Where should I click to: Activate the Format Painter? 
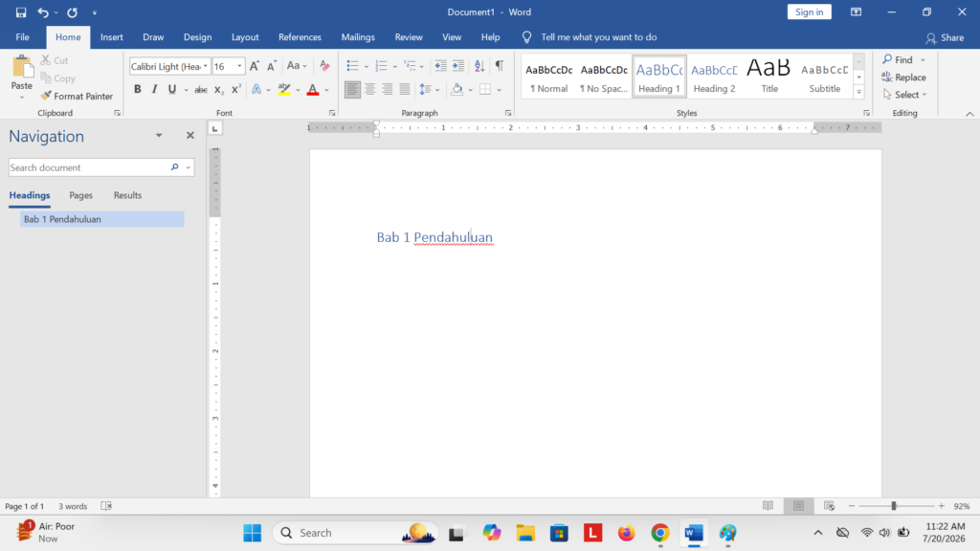pos(77,97)
